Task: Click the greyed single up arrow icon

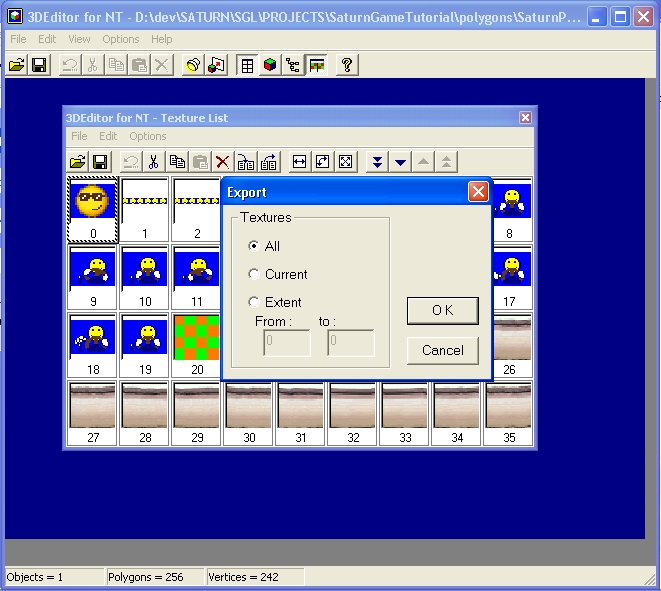Action: click(x=423, y=162)
